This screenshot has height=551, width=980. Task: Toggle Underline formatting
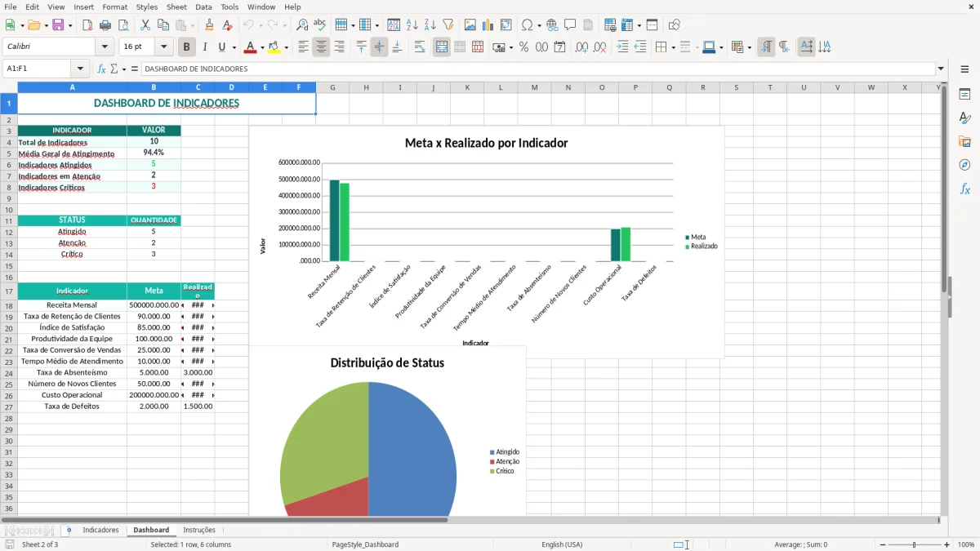222,47
